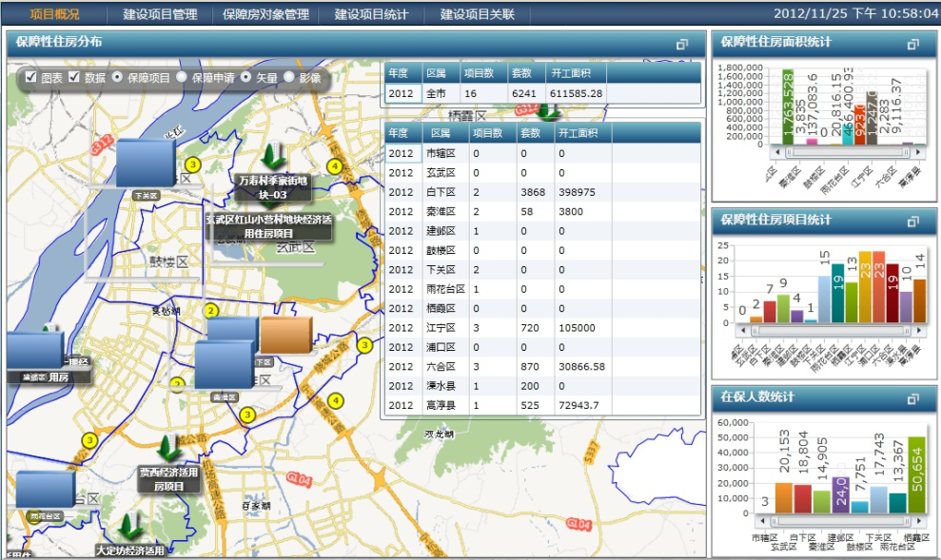Click the 贾西经济适用房项目 label

coord(168,479)
